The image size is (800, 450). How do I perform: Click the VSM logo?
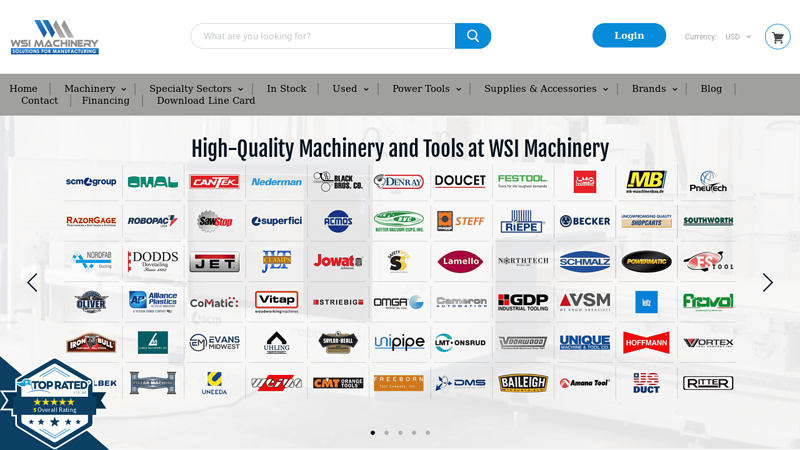585,302
